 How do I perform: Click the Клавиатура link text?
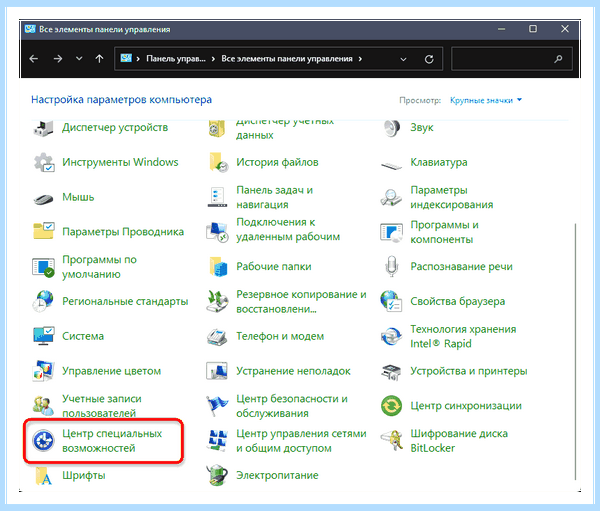point(439,162)
